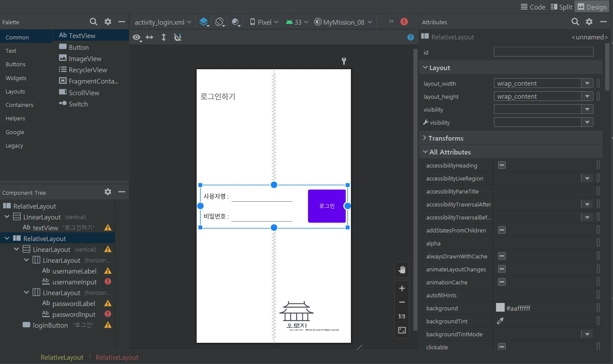613x364 pixels.
Task: Open the red error warnings indicator
Action: click(x=404, y=22)
